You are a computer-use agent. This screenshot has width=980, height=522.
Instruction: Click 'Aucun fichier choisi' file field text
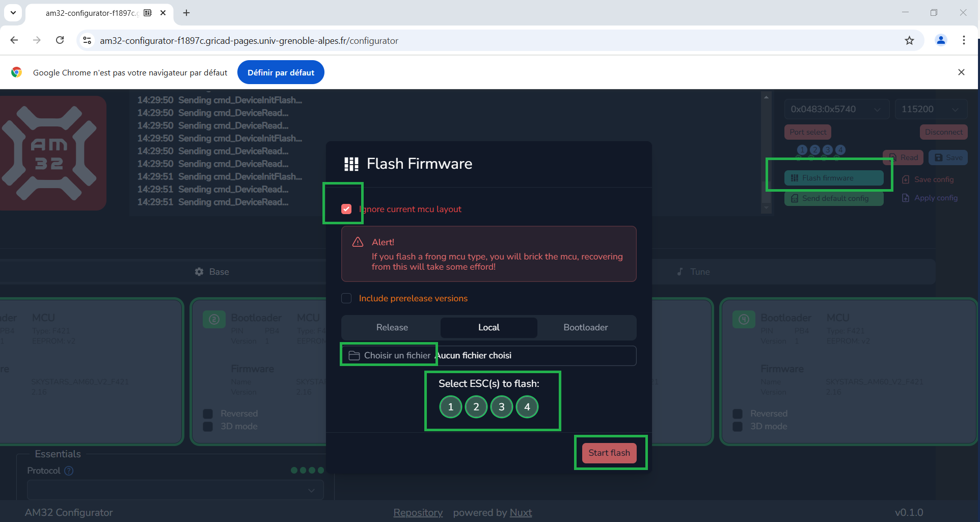click(474, 355)
